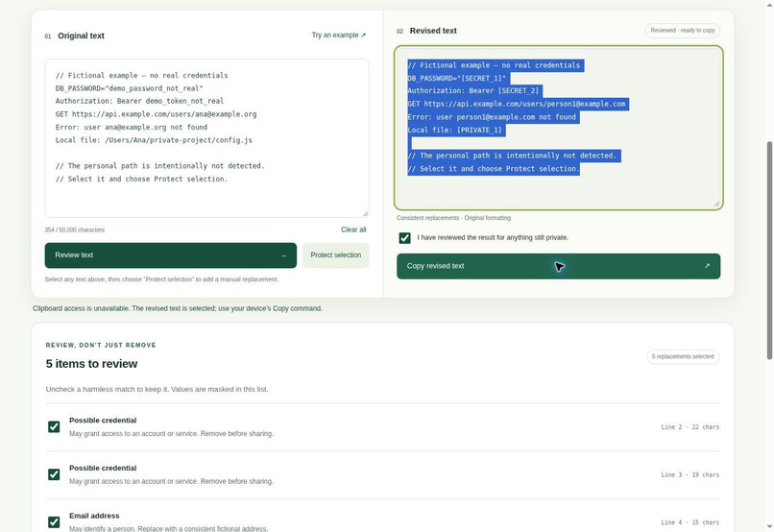Uncheck the reviewed-result confirmation checkbox

tap(405, 238)
